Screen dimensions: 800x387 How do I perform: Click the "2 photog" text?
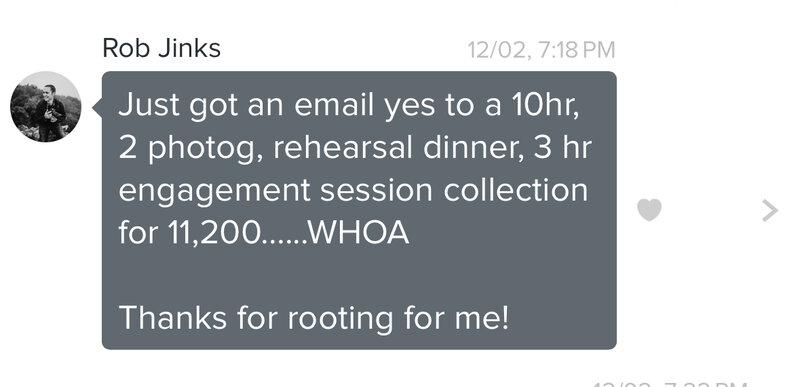(x=191, y=149)
